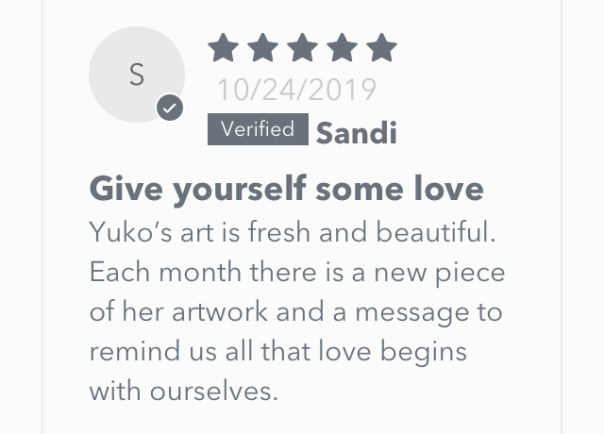Click the checkmark badge on the avatar

(x=170, y=108)
